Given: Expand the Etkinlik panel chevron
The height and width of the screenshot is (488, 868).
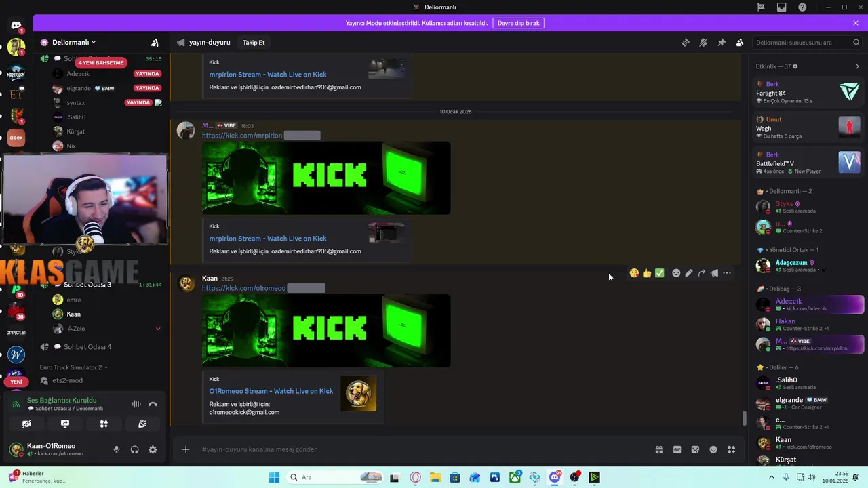Looking at the screenshot, I should click(x=857, y=66).
